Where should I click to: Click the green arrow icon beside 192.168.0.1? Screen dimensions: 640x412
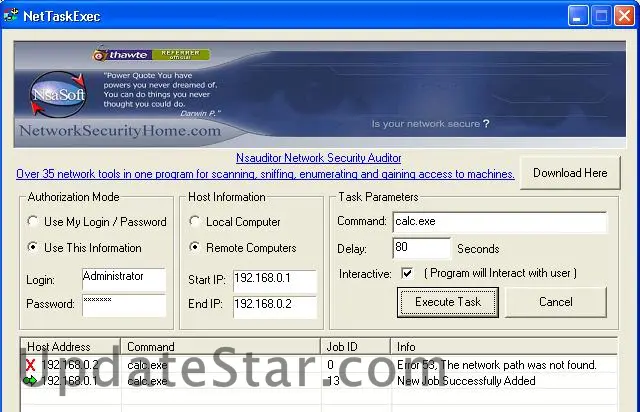30,381
